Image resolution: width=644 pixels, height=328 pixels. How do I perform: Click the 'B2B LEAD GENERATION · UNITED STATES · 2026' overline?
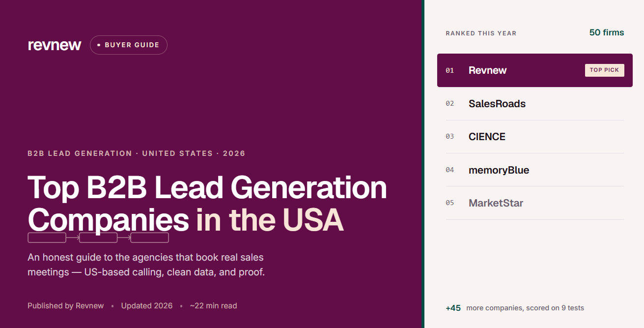[x=137, y=153]
